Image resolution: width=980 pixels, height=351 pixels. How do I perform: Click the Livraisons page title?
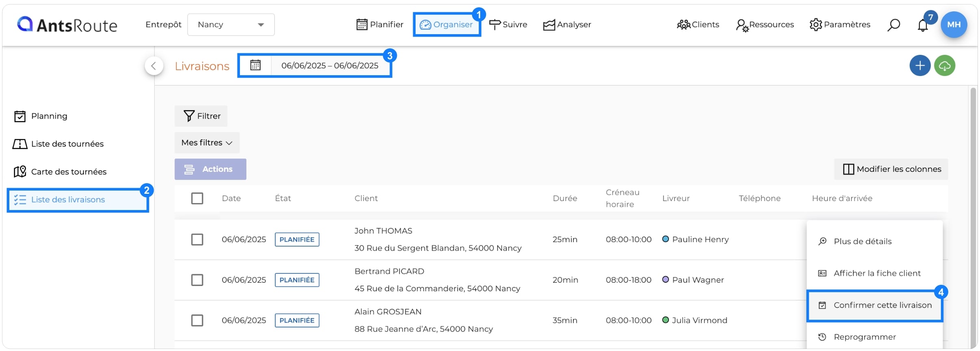[x=202, y=66]
